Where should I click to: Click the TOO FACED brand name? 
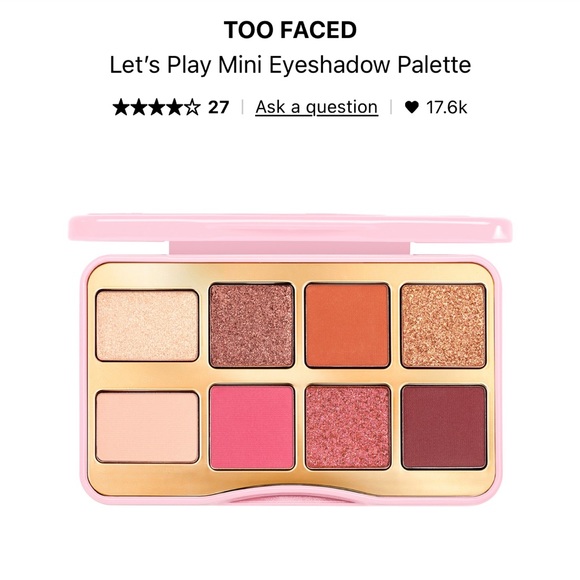[290, 30]
